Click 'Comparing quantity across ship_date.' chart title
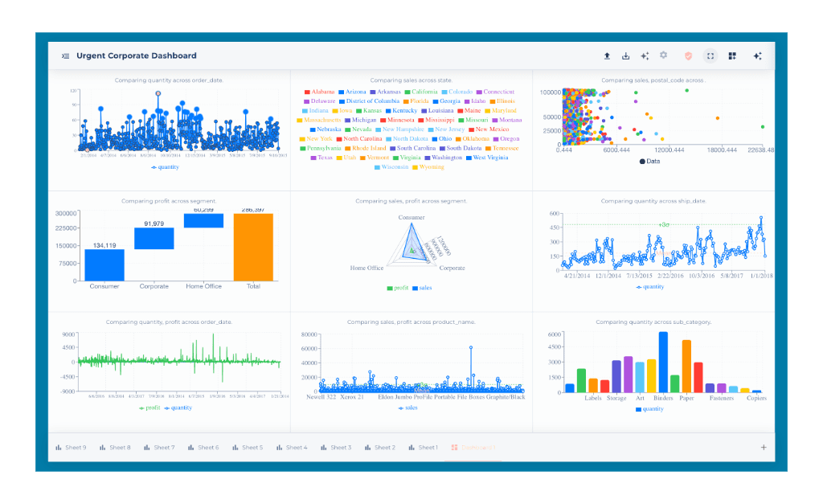 (x=653, y=201)
